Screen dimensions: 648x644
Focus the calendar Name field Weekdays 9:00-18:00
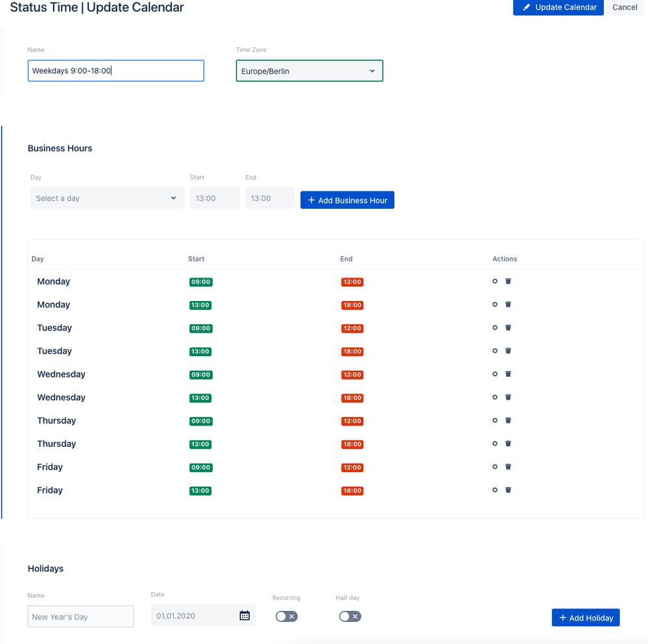[115, 71]
